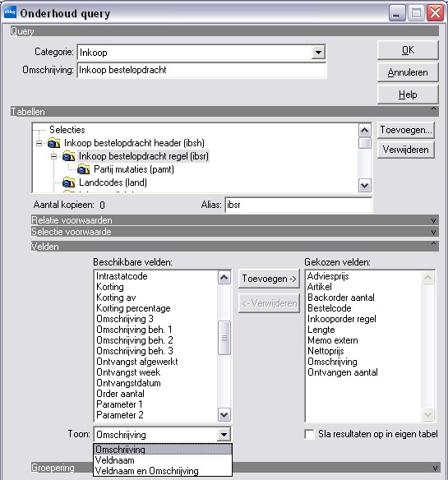Image resolution: width=448 pixels, height=480 pixels.
Task: Click the Partij mutaties table icon
Action: pos(83,169)
